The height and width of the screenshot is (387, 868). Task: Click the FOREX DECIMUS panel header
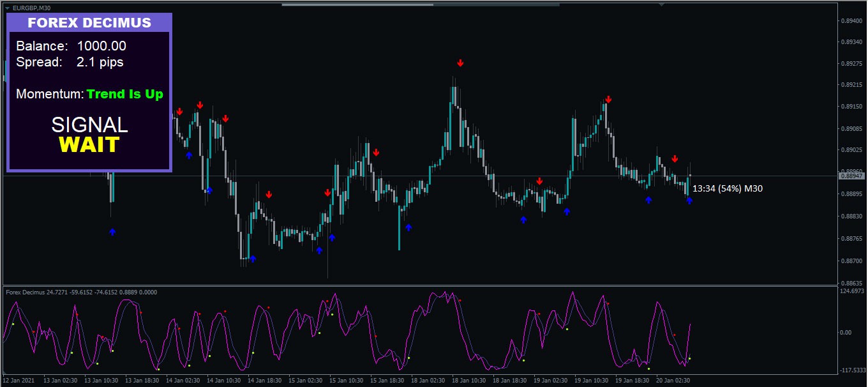(x=89, y=23)
